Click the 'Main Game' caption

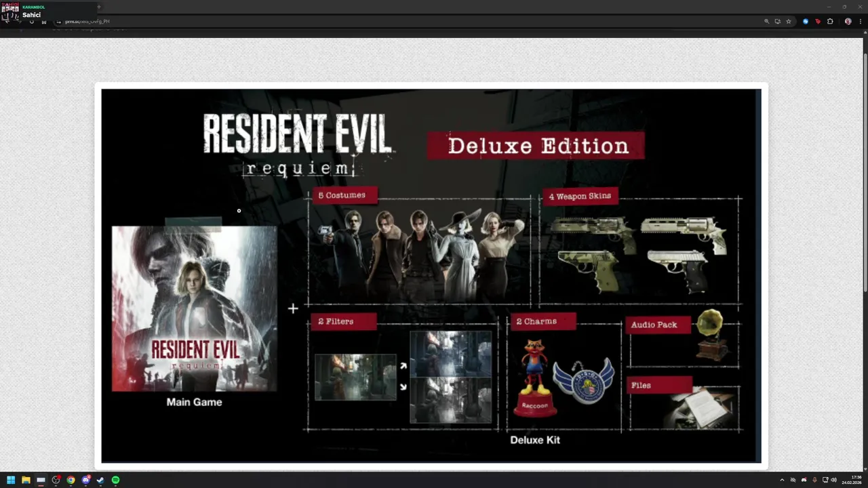point(194,402)
